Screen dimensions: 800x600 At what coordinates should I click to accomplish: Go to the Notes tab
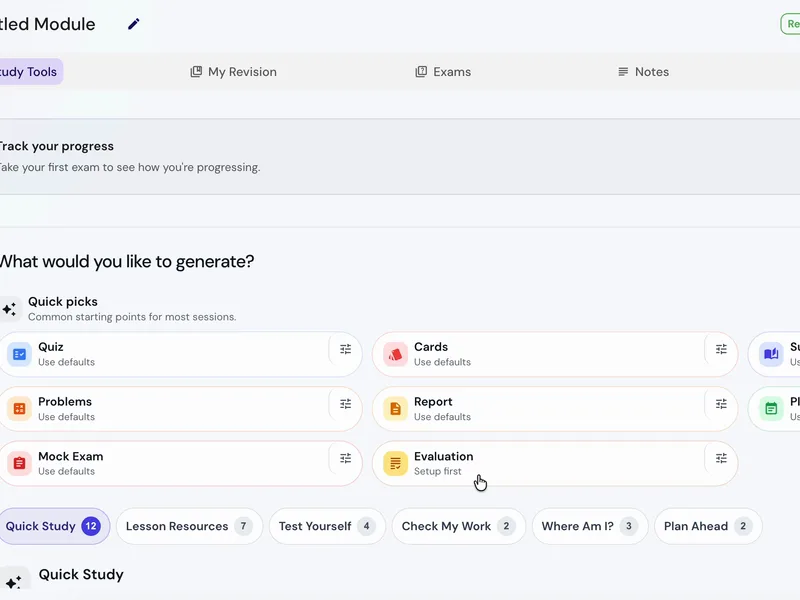coord(643,72)
